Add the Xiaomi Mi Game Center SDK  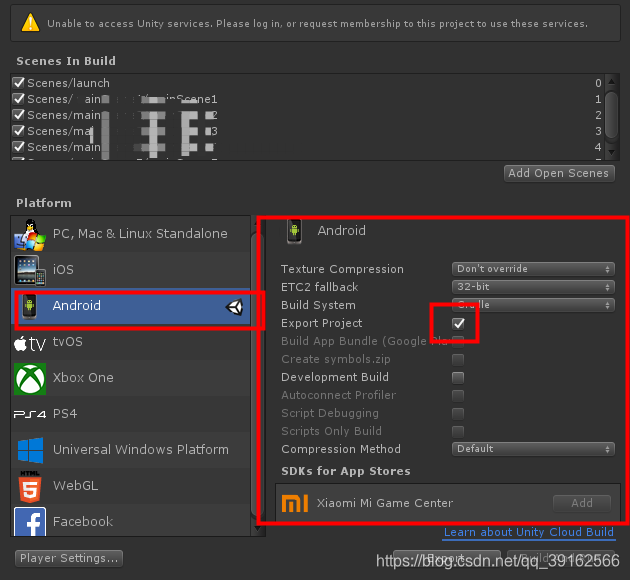582,503
